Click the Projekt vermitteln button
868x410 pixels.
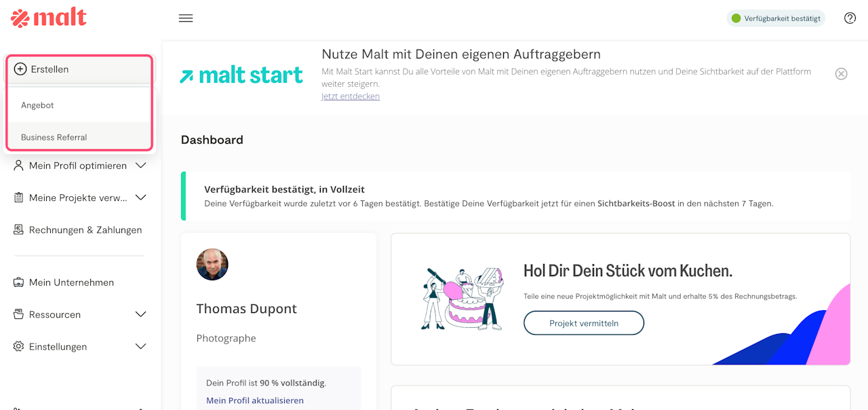click(x=584, y=323)
